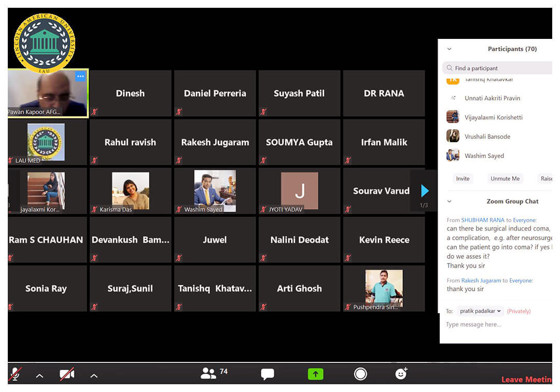Click the SOUMYA Gupta participant tile
The image size is (560, 392).
pyautogui.click(x=299, y=142)
